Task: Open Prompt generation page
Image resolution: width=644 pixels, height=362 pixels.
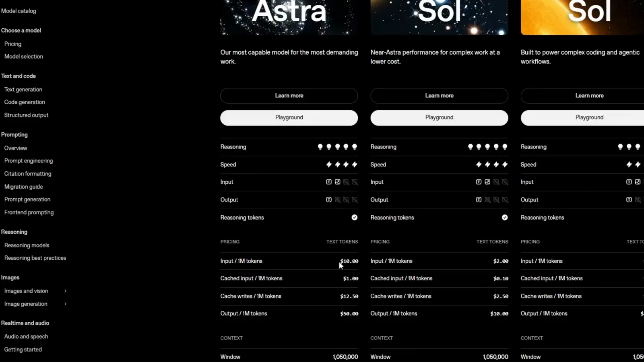Action: tap(27, 200)
